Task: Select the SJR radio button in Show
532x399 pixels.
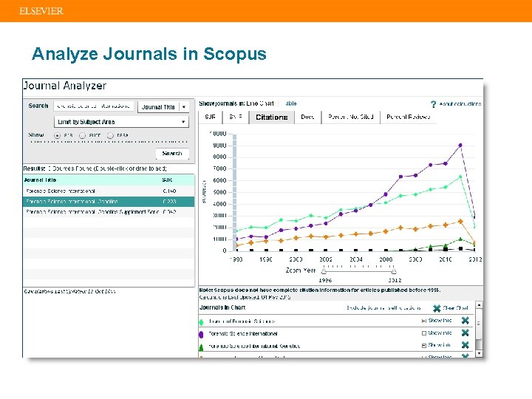Action: point(57,135)
